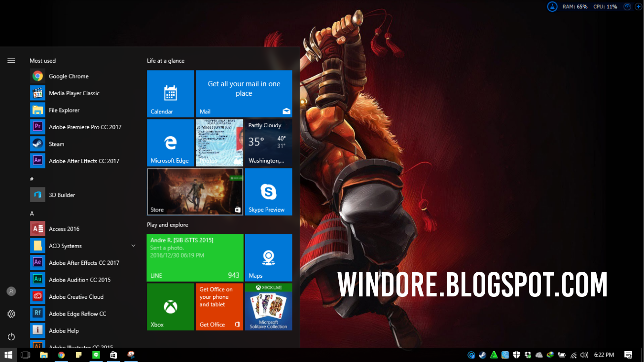The width and height of the screenshot is (644, 362).
Task: Open Action Center notifications icon
Action: 628,355
